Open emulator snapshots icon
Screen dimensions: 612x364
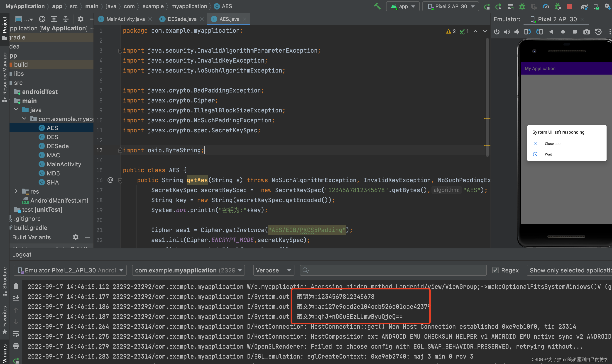[x=598, y=32]
